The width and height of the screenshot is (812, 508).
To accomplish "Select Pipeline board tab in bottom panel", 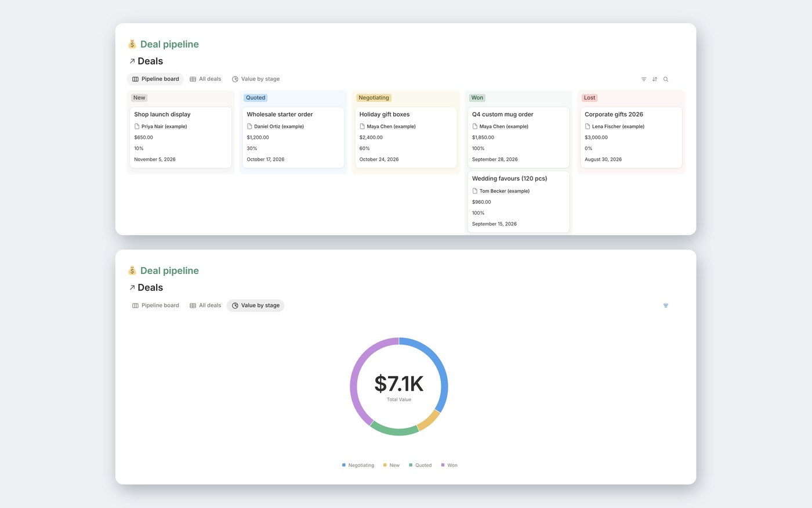I will [155, 305].
